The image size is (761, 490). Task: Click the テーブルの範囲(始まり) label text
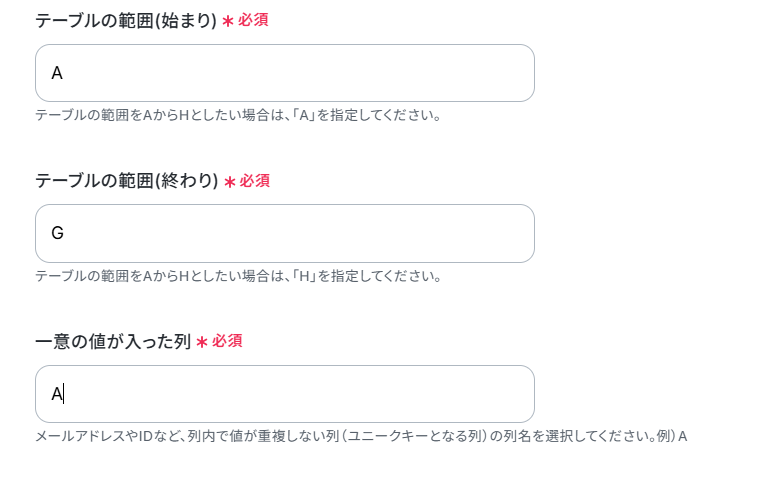click(x=126, y=20)
